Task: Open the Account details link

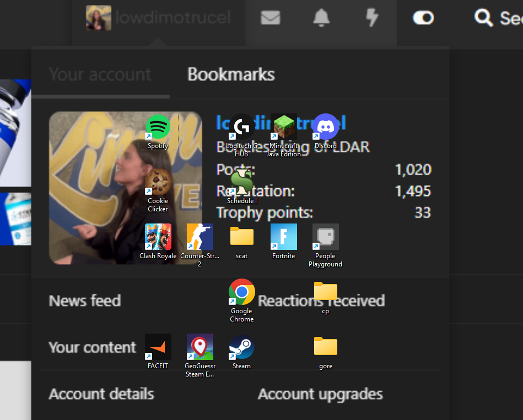Action: (x=101, y=394)
